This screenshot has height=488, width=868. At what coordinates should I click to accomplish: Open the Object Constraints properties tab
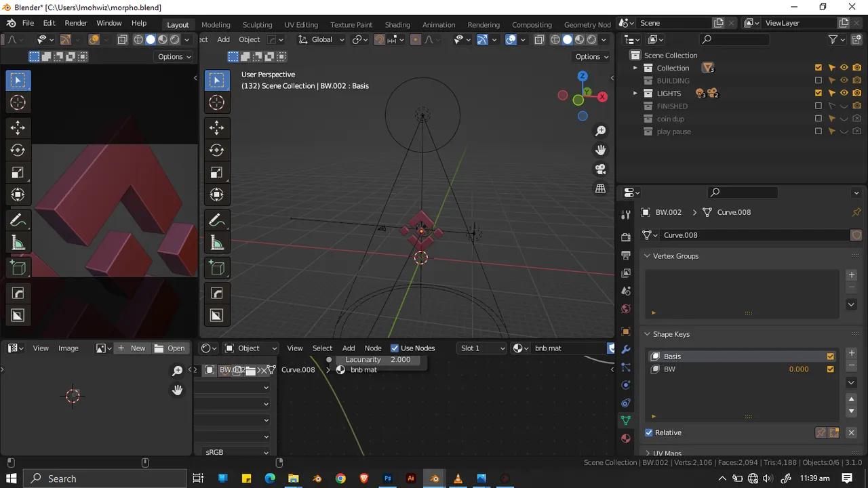(x=626, y=403)
